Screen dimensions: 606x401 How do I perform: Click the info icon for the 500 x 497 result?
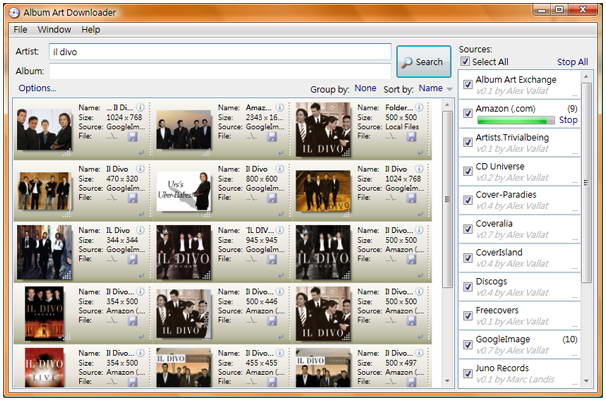419,353
